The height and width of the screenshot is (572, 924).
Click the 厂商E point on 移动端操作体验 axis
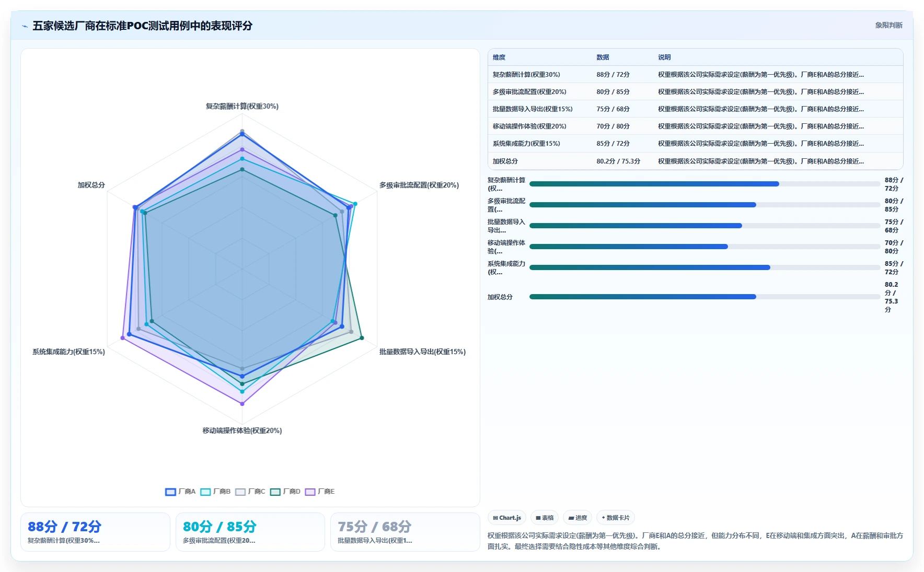[242, 404]
